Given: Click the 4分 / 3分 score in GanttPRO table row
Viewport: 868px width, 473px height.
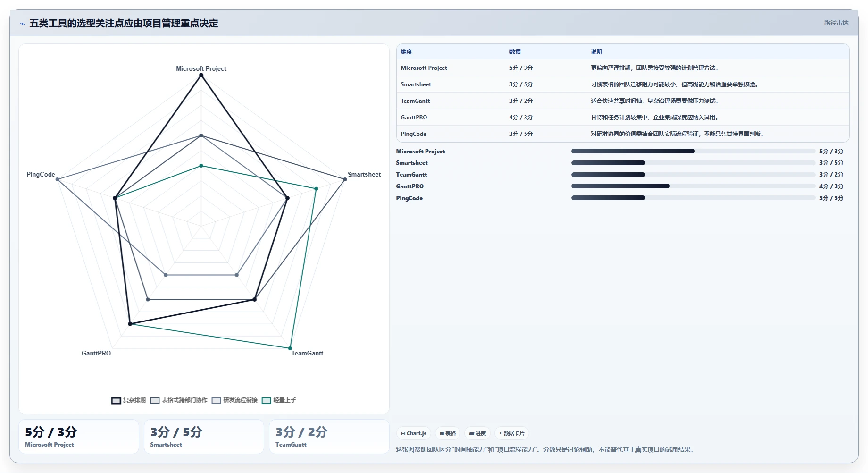Looking at the screenshot, I should pos(521,118).
